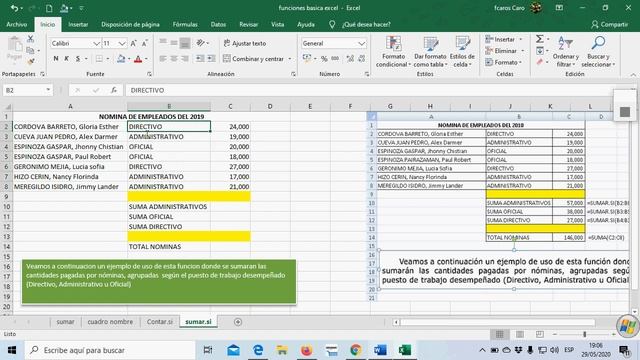Apply percent style icon
Image resolution: width=640 pixels, height=360 pixels.
point(324,59)
